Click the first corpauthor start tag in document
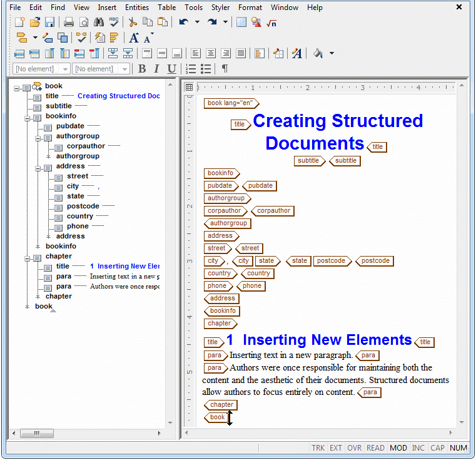 226,211
